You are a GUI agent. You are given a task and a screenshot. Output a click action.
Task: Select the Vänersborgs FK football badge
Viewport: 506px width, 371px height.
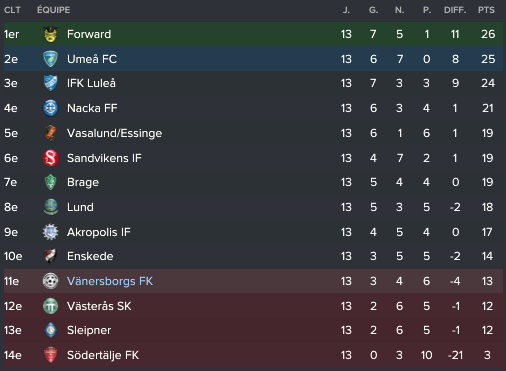[x=51, y=281]
